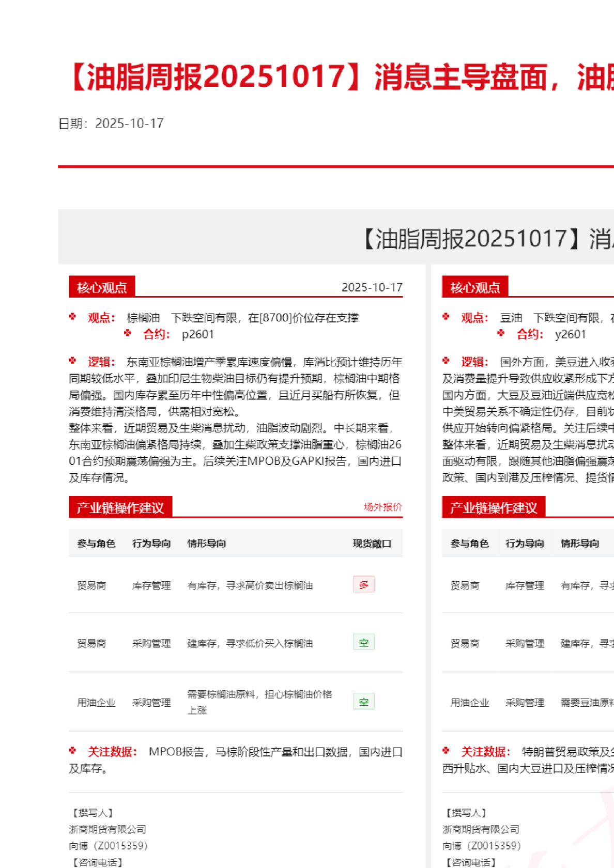
Task: Click the 逻辑 label in palm oil panel
Action: (101, 362)
